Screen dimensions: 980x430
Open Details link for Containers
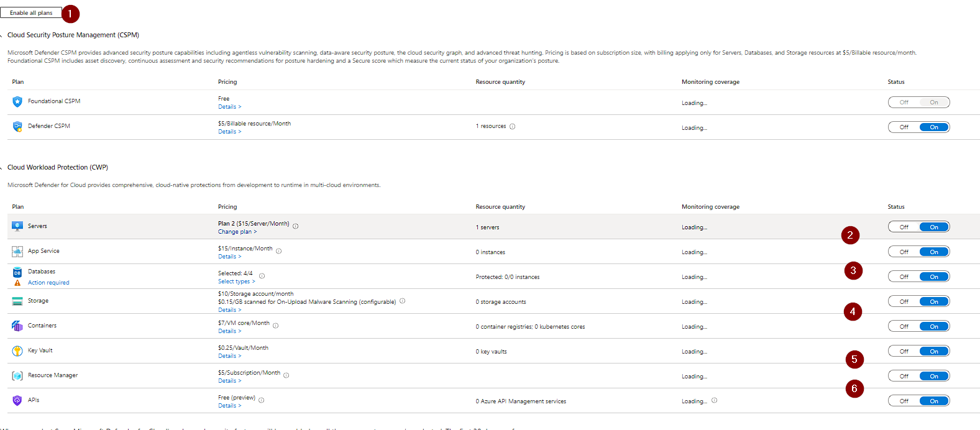(x=230, y=331)
